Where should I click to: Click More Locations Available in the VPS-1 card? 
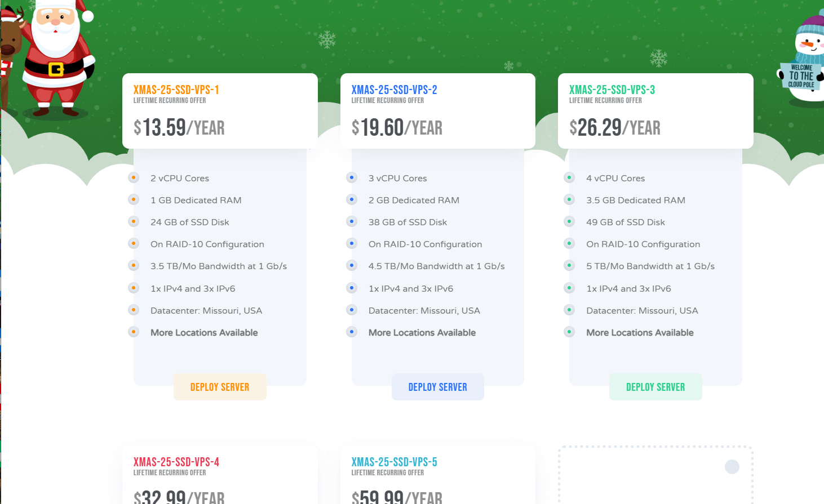point(204,333)
